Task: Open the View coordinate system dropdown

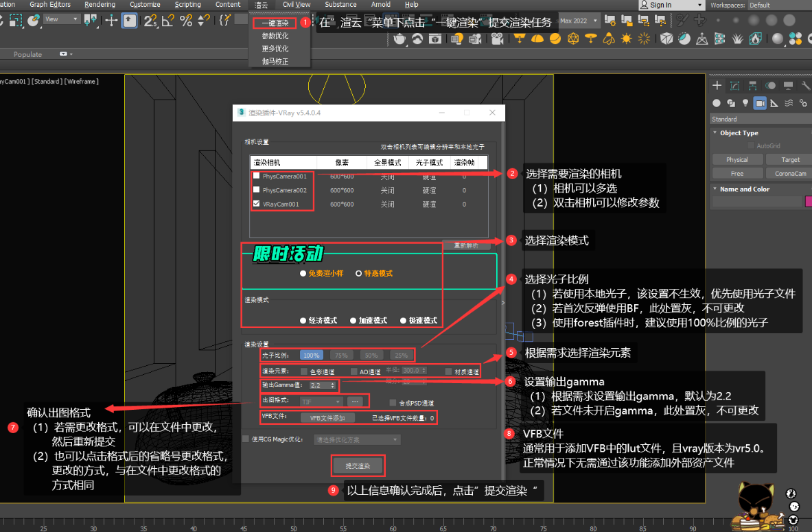Action: (x=61, y=19)
